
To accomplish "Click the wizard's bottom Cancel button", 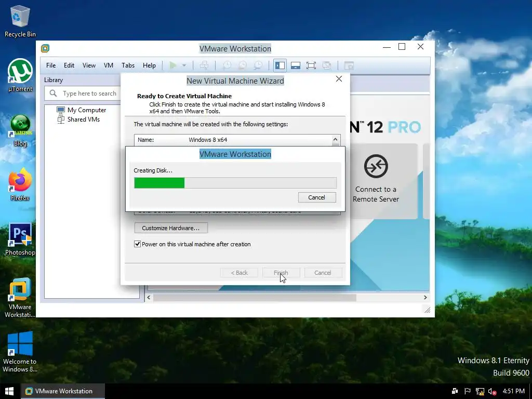I will [x=323, y=273].
